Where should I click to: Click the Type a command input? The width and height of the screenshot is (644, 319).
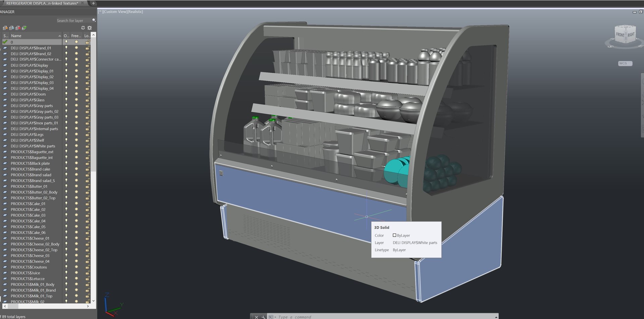point(382,317)
